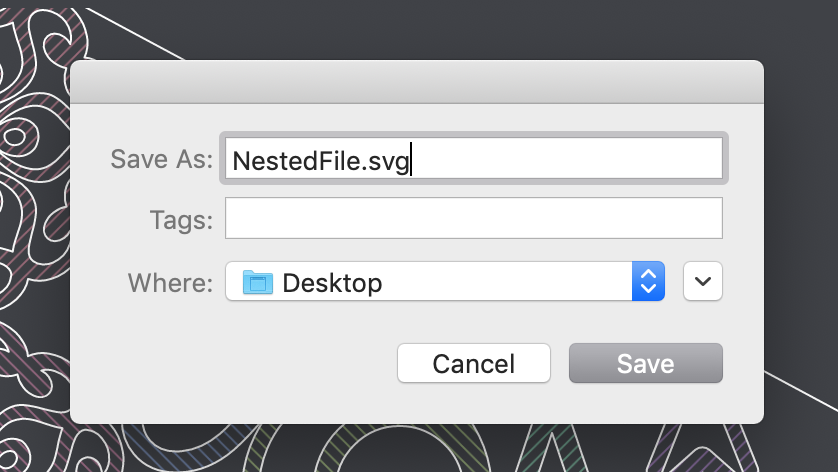The width and height of the screenshot is (838, 472).
Task: Click the NestedFile.svg filename text
Action: click(x=321, y=161)
